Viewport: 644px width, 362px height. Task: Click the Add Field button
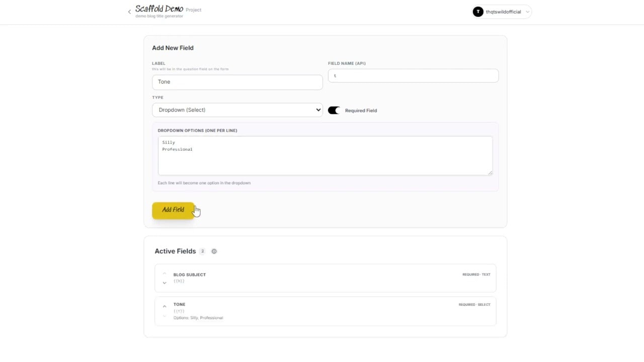point(173,210)
